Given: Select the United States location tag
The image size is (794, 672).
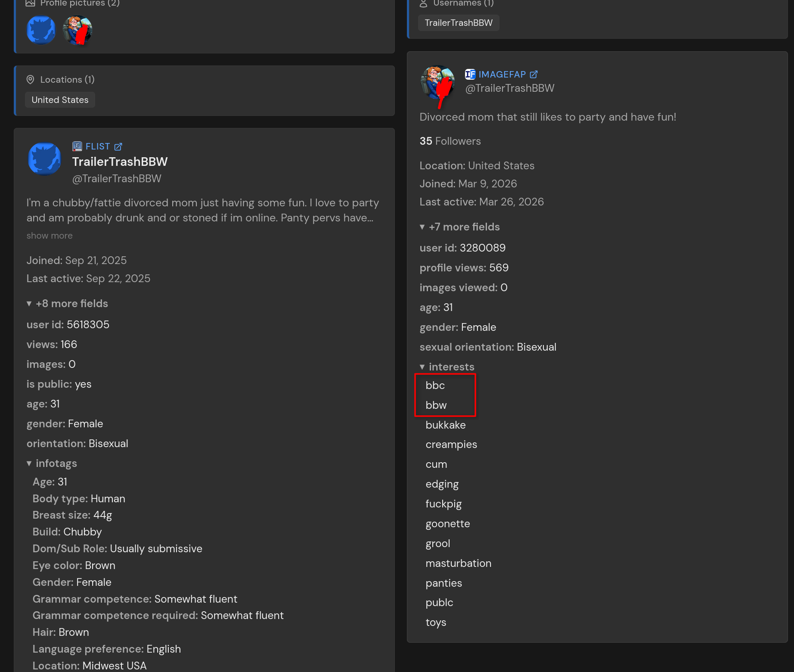Looking at the screenshot, I should pos(60,100).
